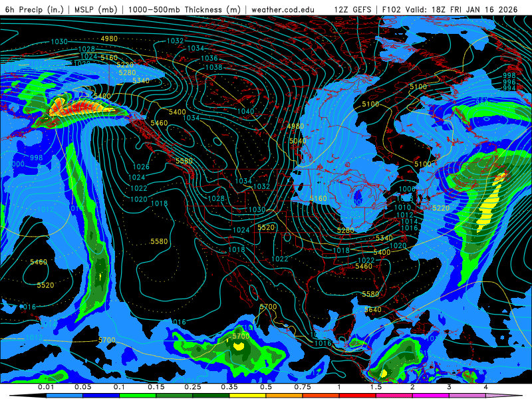Select the light blue 0.01–0.05 legend swatch
The image size is (532, 399).
click(x=65, y=396)
